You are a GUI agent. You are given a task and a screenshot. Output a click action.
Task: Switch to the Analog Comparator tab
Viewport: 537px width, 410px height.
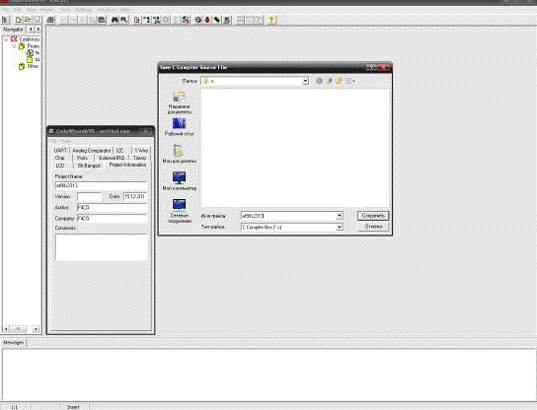click(91, 150)
